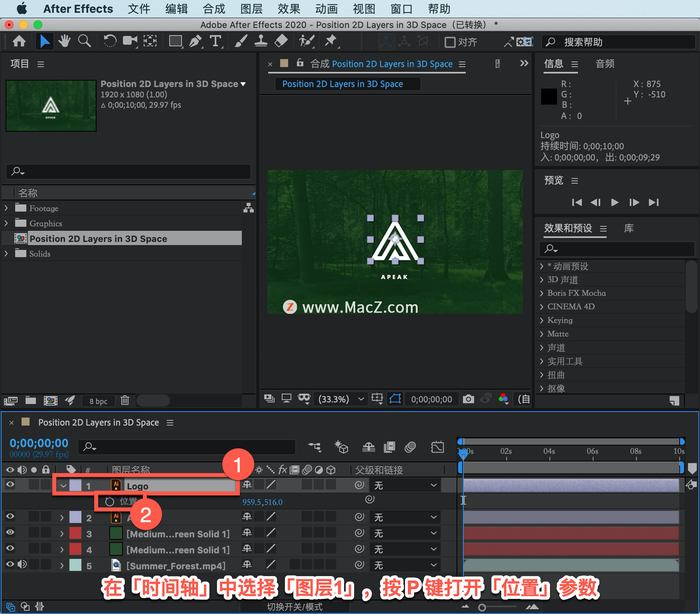Select the Type text tool
The height and width of the screenshot is (614, 700).
click(216, 41)
